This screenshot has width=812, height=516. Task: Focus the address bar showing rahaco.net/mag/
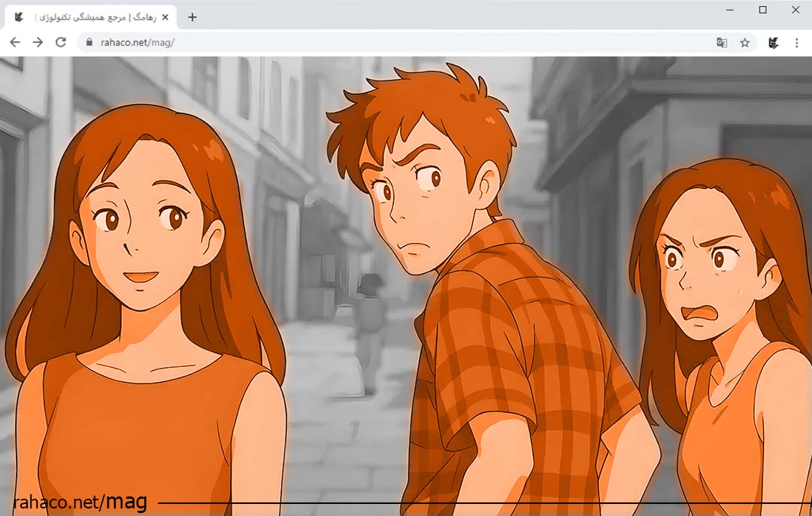376,43
